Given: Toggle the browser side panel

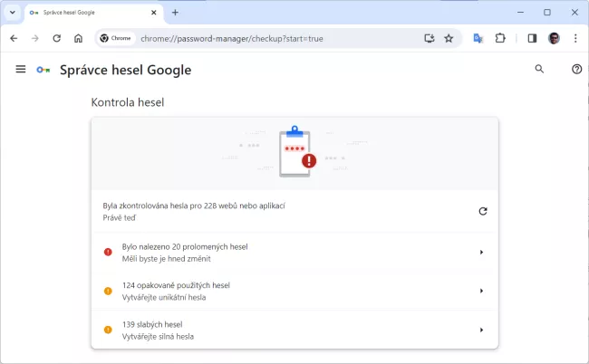Looking at the screenshot, I should 532,39.
